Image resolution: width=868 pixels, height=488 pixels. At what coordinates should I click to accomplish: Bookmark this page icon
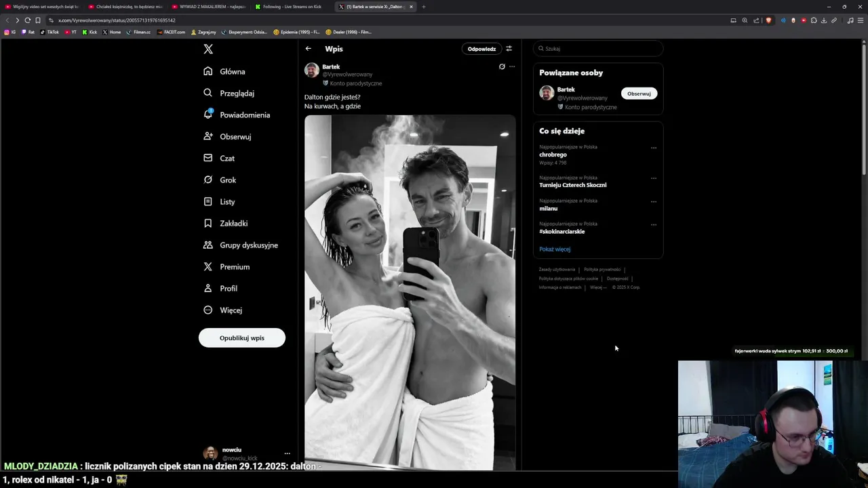[x=37, y=20]
